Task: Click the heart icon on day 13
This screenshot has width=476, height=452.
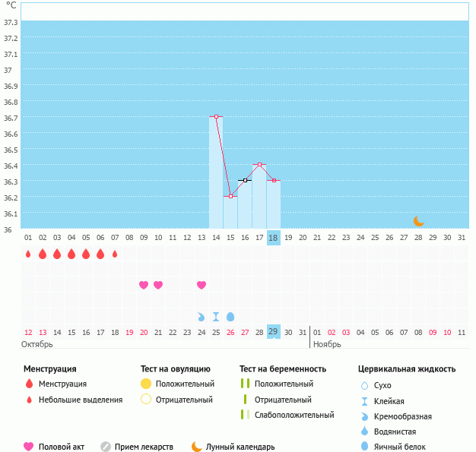Action: pyautogui.click(x=202, y=285)
